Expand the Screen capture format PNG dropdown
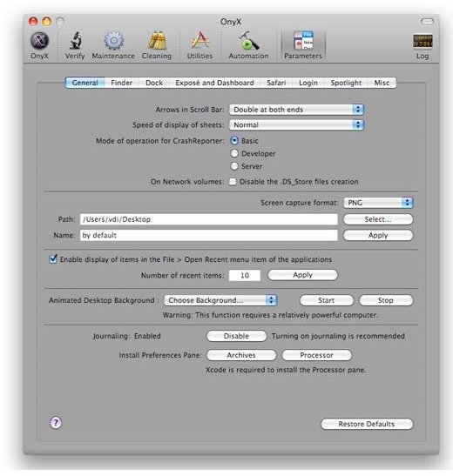The width and height of the screenshot is (453, 476). click(378, 203)
